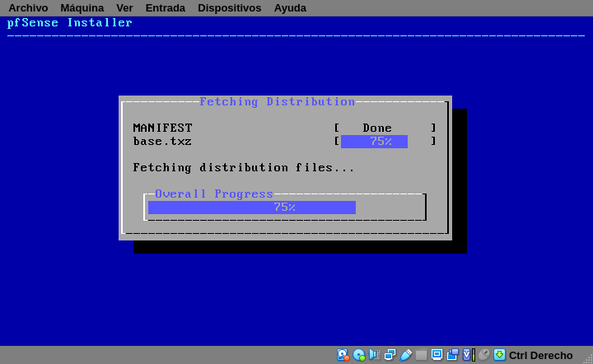Click the mouse integration status icon
The image size is (593, 364).
(484, 355)
